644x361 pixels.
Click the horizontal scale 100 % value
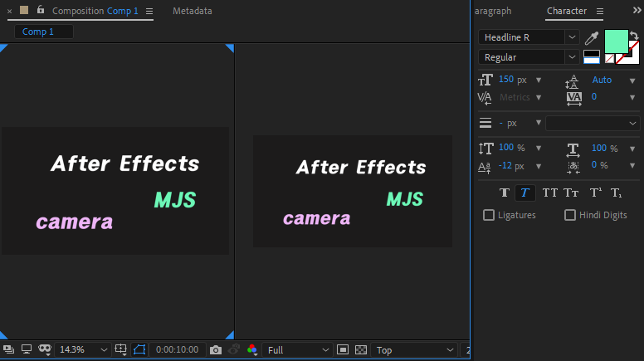604,149
